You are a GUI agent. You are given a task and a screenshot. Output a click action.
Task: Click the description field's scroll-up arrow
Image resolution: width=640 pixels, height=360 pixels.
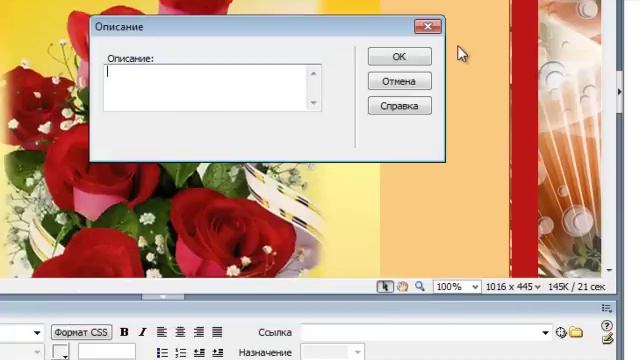(x=313, y=73)
